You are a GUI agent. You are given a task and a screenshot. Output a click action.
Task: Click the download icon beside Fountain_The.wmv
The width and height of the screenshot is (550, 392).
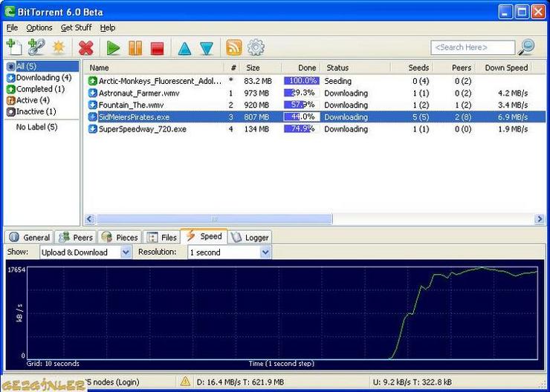tap(92, 105)
